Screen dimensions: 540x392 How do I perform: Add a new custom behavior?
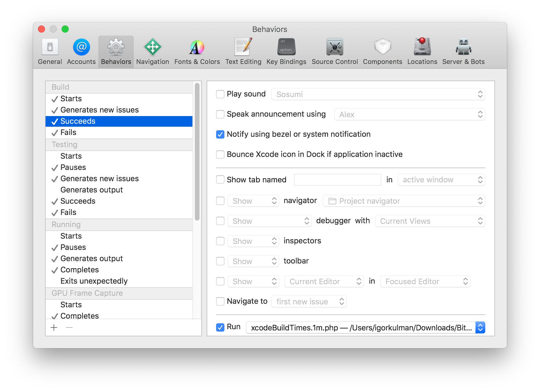click(54, 327)
